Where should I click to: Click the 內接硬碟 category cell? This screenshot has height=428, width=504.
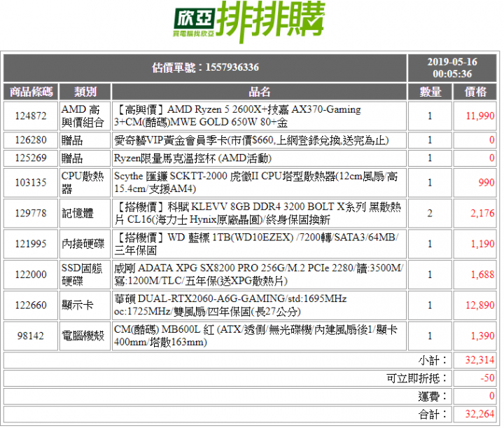point(85,244)
